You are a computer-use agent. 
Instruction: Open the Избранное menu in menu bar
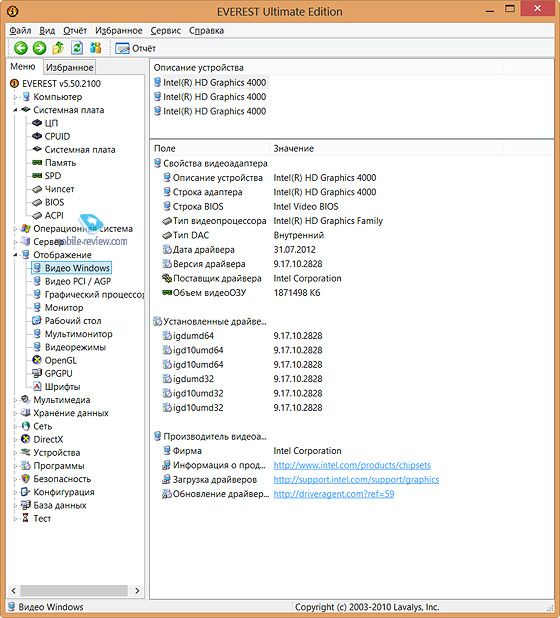[119, 30]
